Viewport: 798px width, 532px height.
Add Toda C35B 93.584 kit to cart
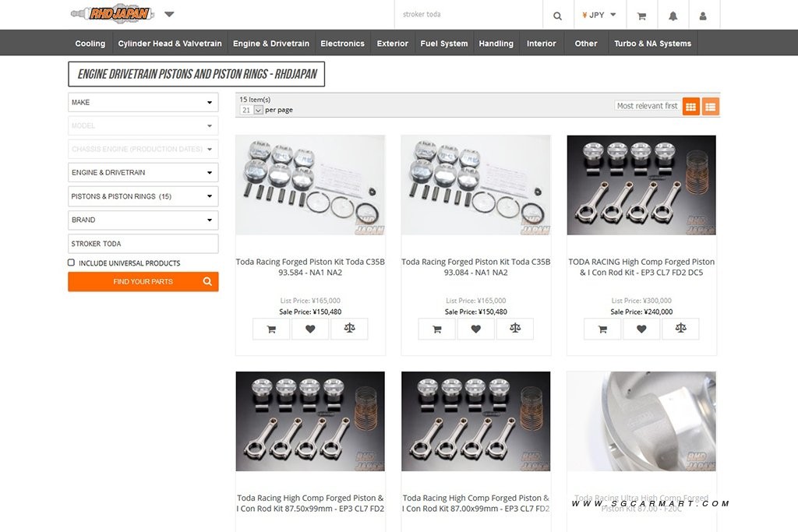pos(271,329)
